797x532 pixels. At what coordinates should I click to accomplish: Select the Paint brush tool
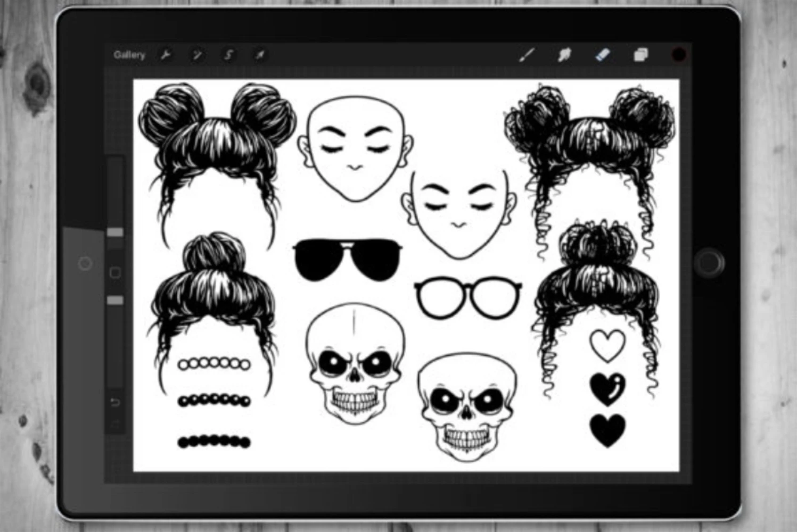tap(527, 55)
